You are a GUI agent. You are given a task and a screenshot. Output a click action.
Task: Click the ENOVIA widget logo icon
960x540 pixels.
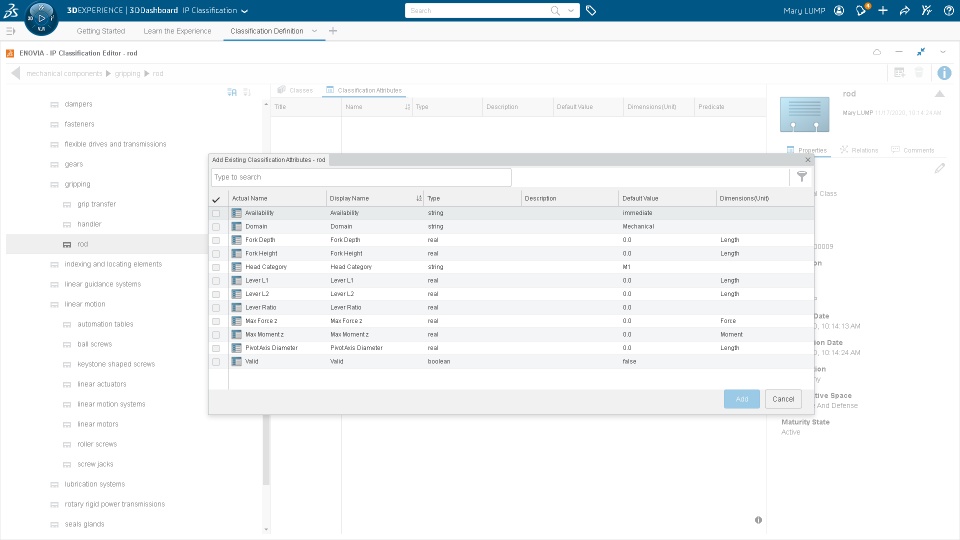[x=10, y=53]
